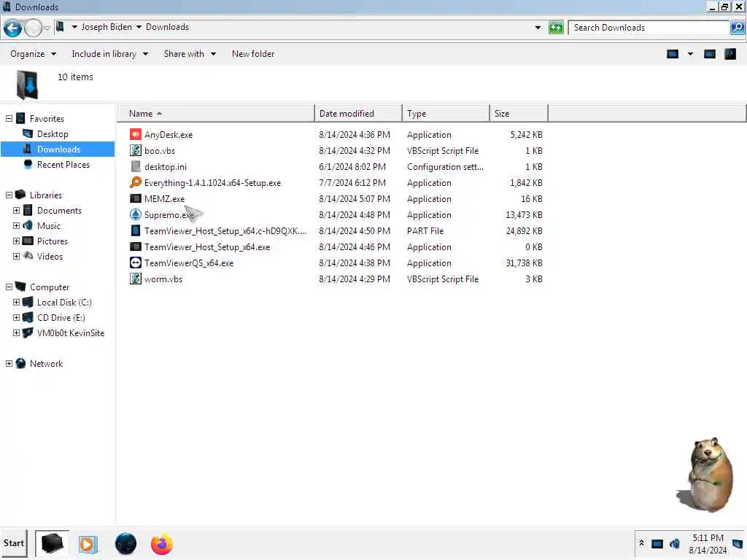
Task: Select the AnyDesk.exe file icon
Action: pos(136,134)
